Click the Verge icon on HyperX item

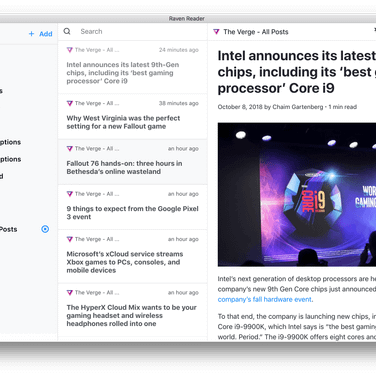[x=70, y=293]
